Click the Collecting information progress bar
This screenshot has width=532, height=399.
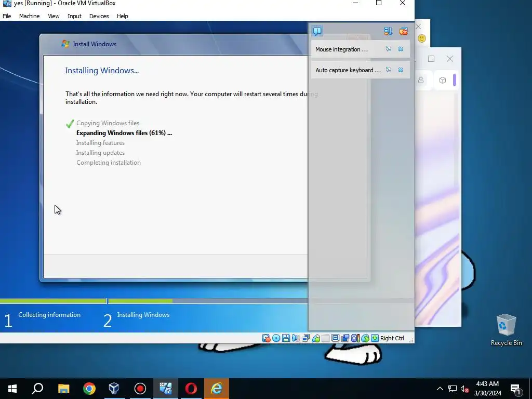[x=53, y=301]
